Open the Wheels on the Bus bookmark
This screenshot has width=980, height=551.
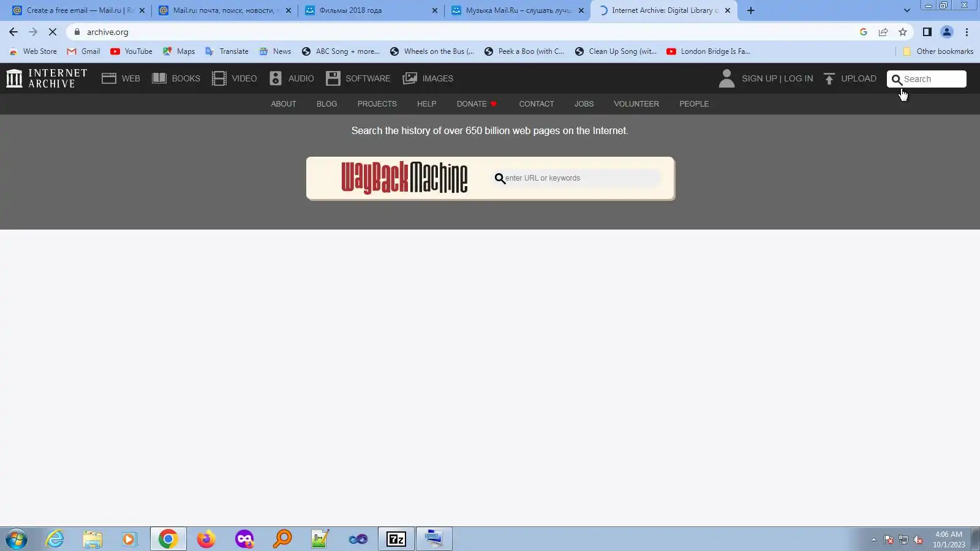point(432,51)
